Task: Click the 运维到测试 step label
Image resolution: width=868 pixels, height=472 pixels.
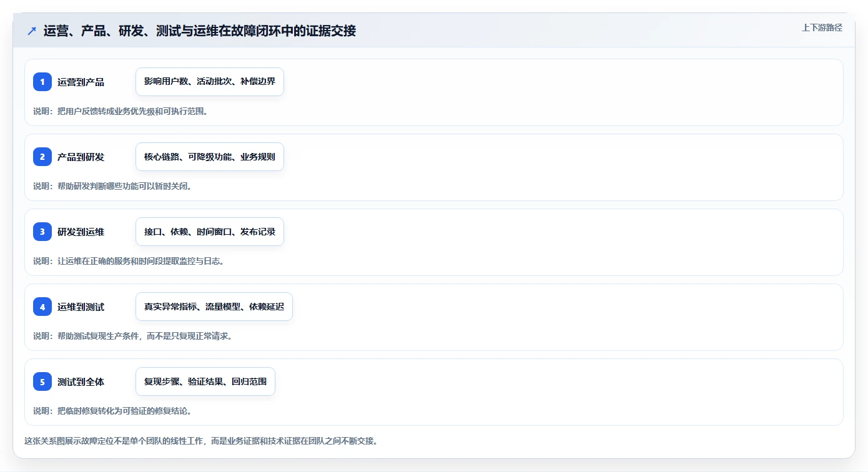Action: click(81, 307)
